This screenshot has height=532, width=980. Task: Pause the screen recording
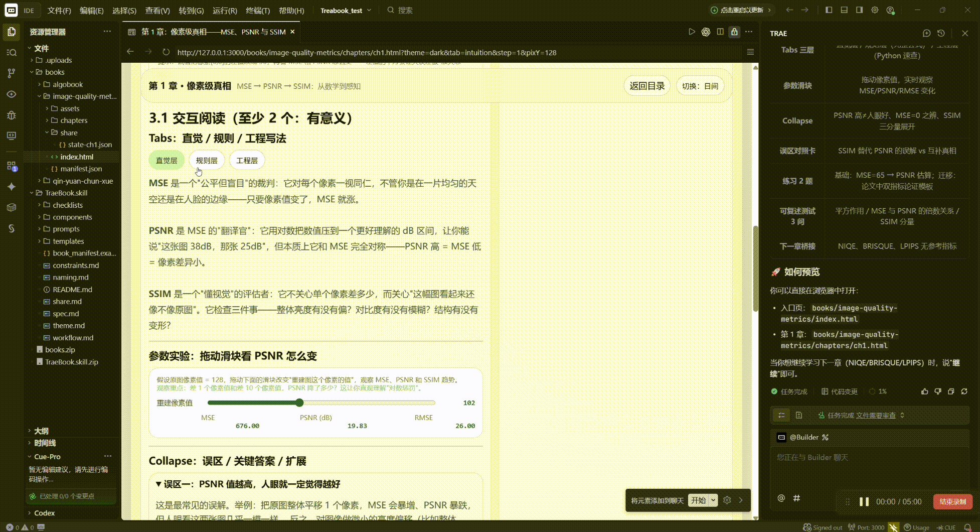[864, 501]
